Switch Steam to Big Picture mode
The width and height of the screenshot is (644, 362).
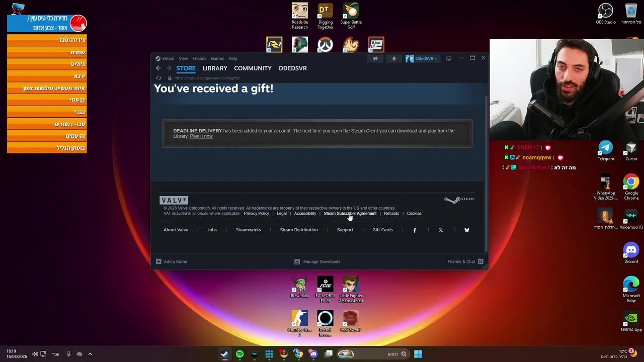(x=448, y=58)
